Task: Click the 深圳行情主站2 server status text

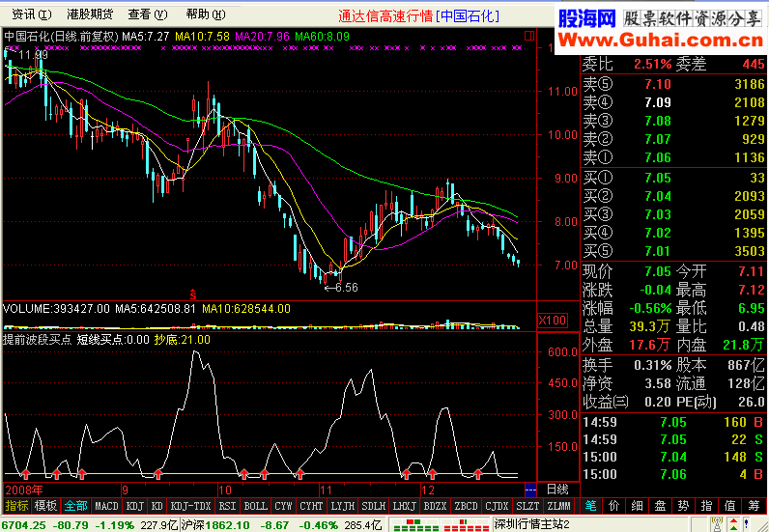Action: point(531,524)
